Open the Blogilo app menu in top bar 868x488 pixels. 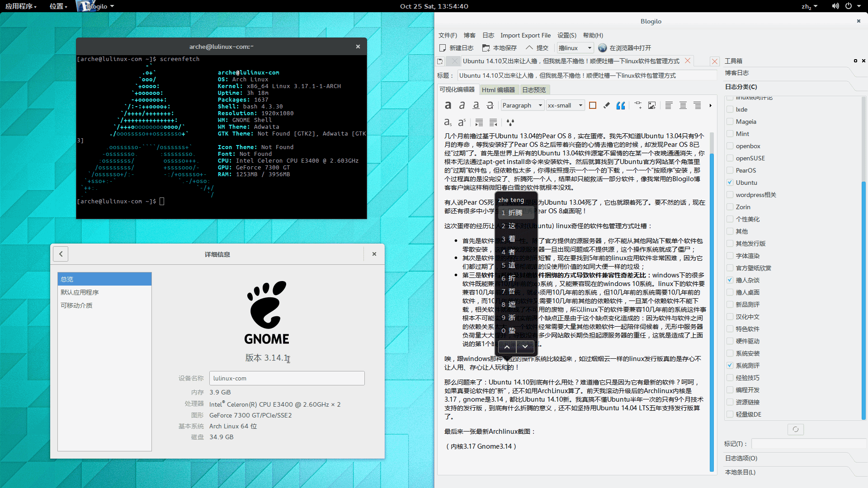coord(97,6)
